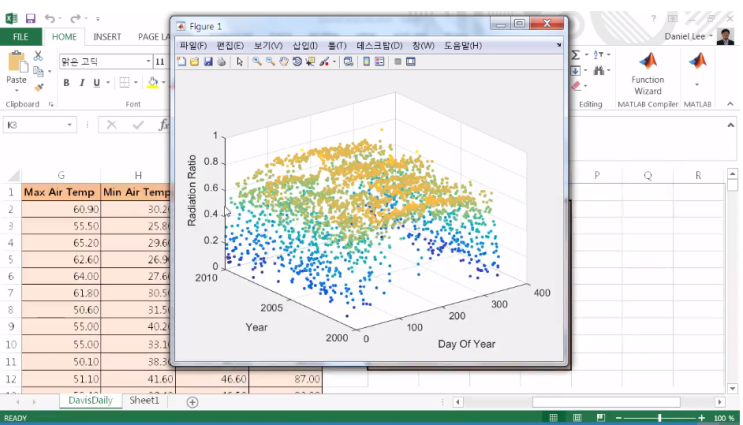Open the MATLAB dropdown button in ribbon
The height and width of the screenshot is (425, 743).
point(697,70)
